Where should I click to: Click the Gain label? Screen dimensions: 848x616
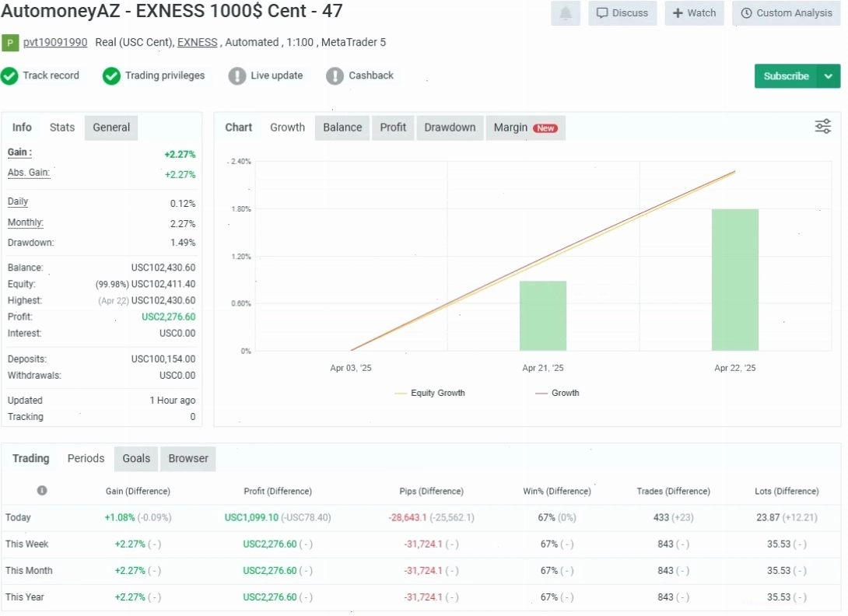tap(20, 152)
